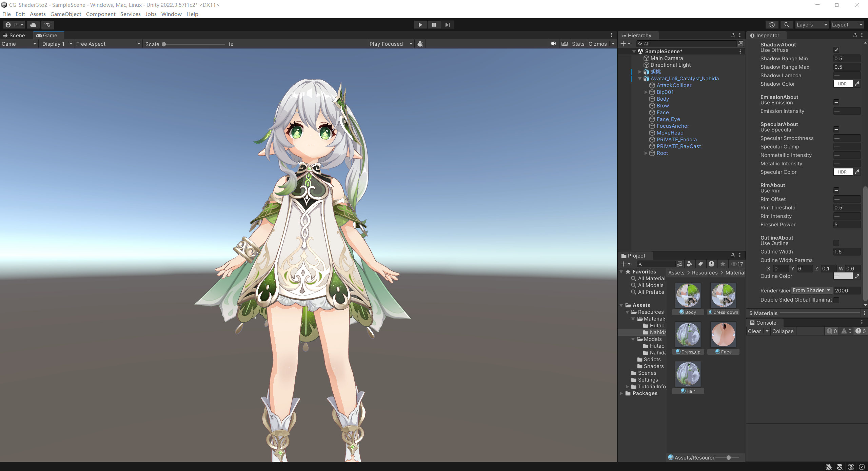This screenshot has height=471, width=868.
Task: Open Render Queue From Shader dropdown
Action: click(812, 290)
